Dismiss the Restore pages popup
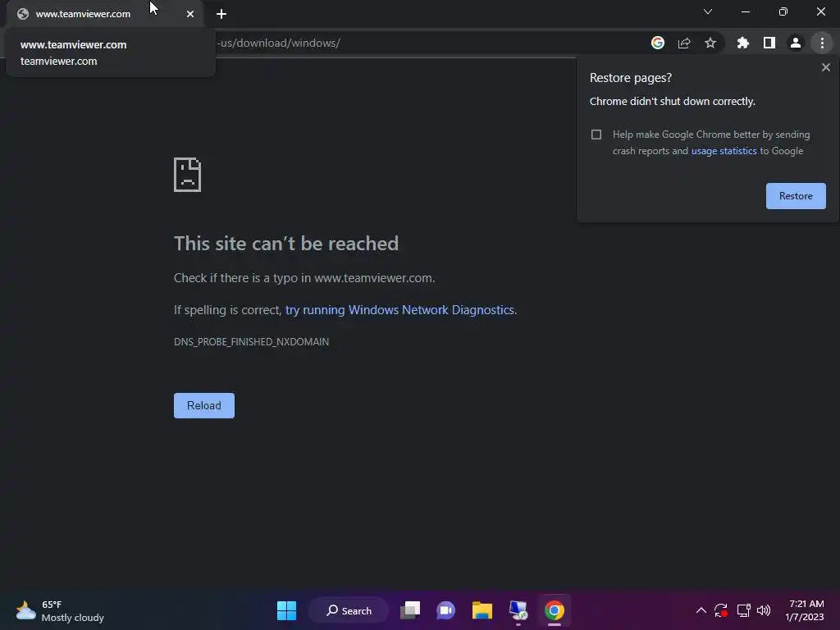840x630 pixels. click(825, 67)
